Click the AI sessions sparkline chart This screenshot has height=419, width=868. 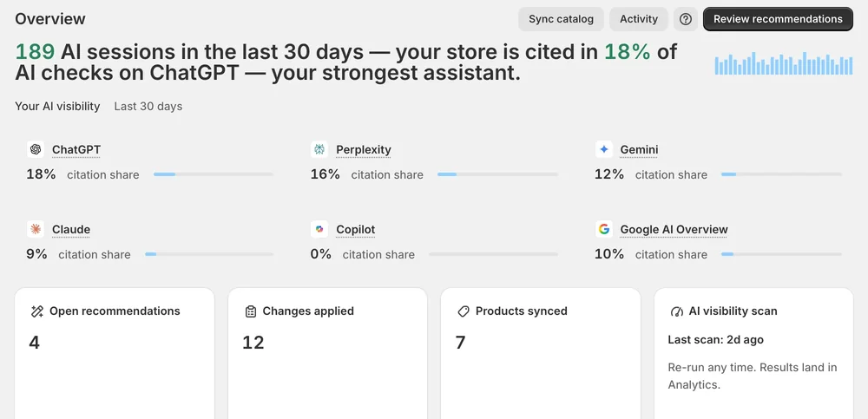[x=783, y=63]
